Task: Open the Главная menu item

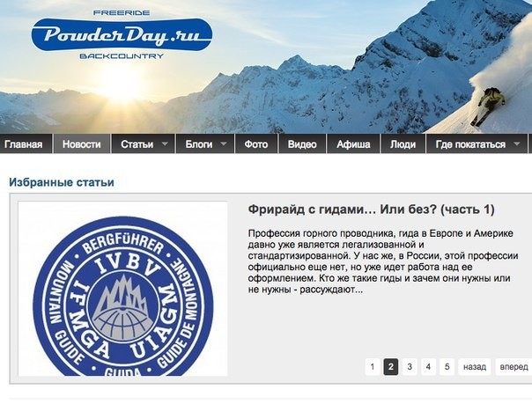Action: pos(24,144)
